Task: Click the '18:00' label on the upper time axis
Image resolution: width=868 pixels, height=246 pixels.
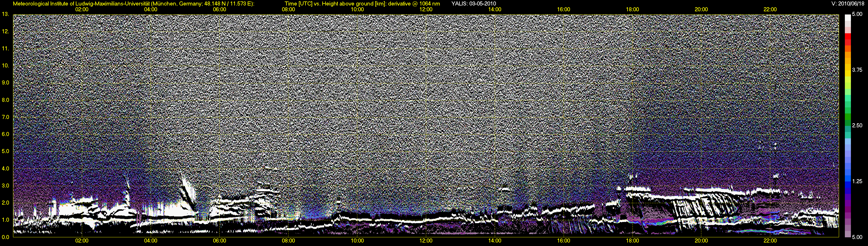Action: click(x=632, y=10)
